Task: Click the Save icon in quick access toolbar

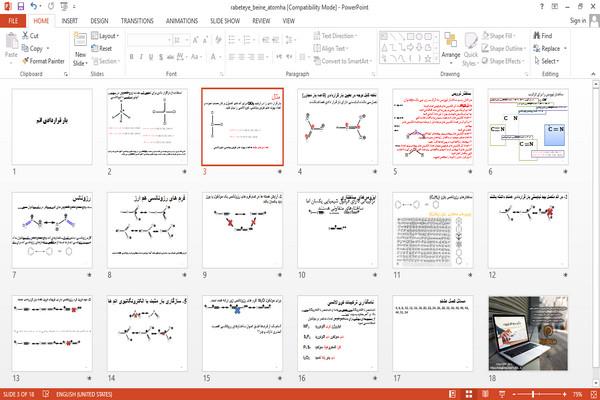Action: [x=21, y=6]
